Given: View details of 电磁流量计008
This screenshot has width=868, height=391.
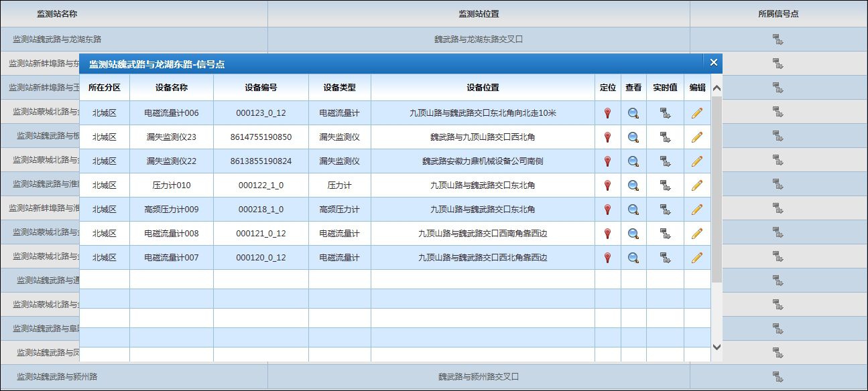Looking at the screenshot, I should [x=633, y=234].
